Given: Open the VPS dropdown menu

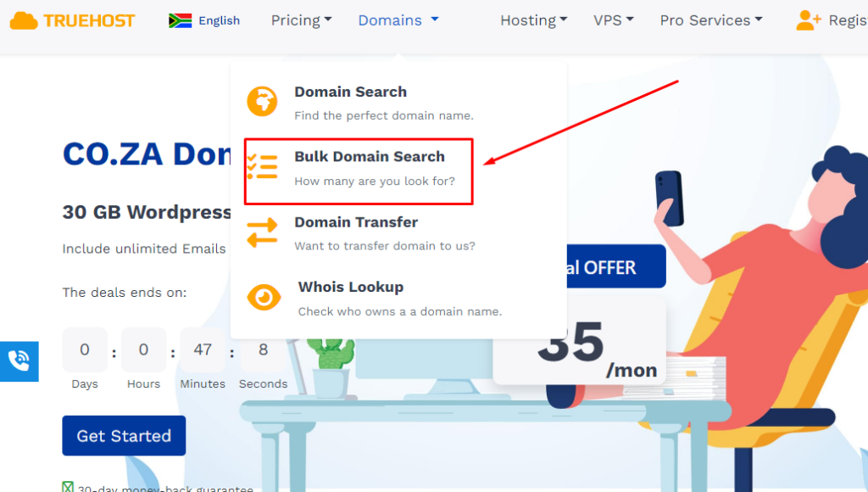Looking at the screenshot, I should (x=614, y=20).
